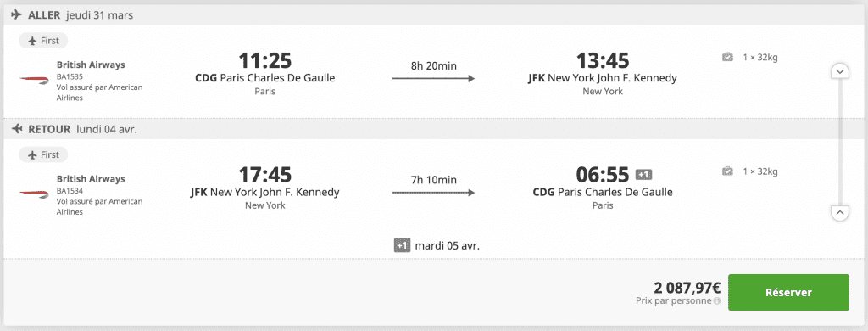Click the RETOUR returning airplane icon
This screenshot has height=331, width=868.
pyautogui.click(x=17, y=129)
